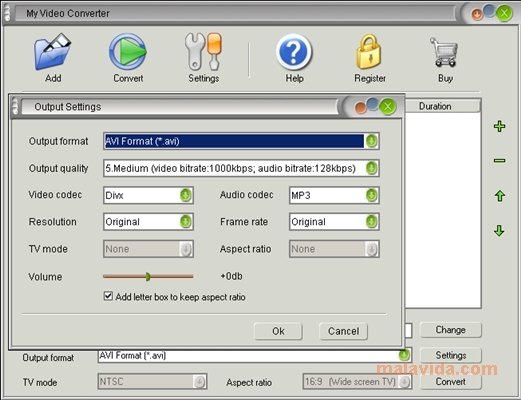Viewport: 521px width, 400px height.
Task: Click blue button in My Video Converter title bar
Action: pyautogui.click(x=489, y=10)
